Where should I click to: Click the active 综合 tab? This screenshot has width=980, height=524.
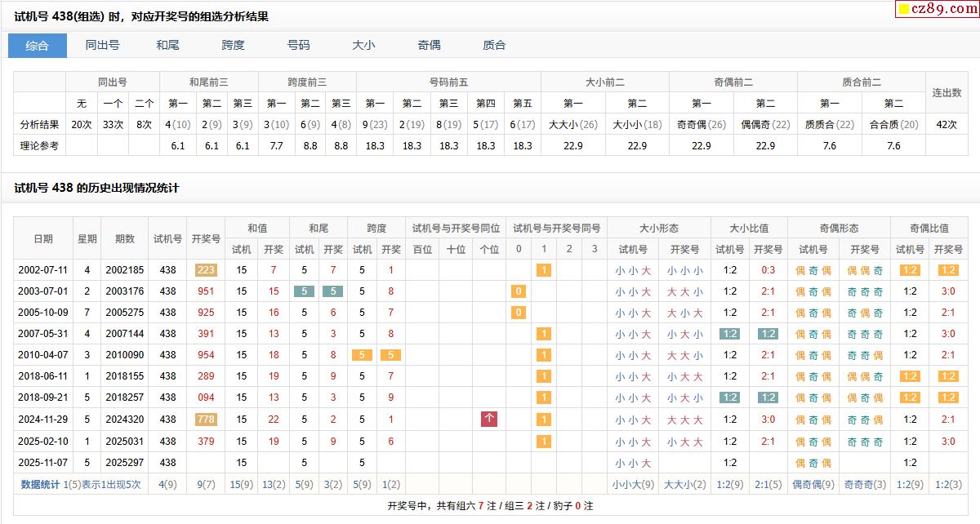[38, 46]
